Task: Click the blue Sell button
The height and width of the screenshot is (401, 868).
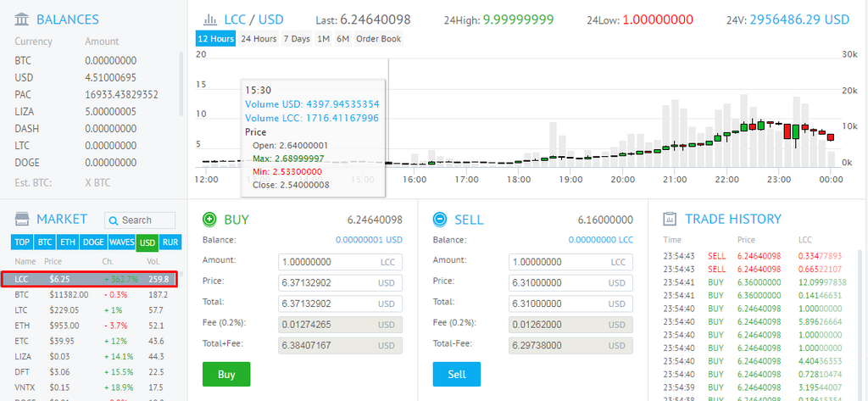Action: [457, 375]
